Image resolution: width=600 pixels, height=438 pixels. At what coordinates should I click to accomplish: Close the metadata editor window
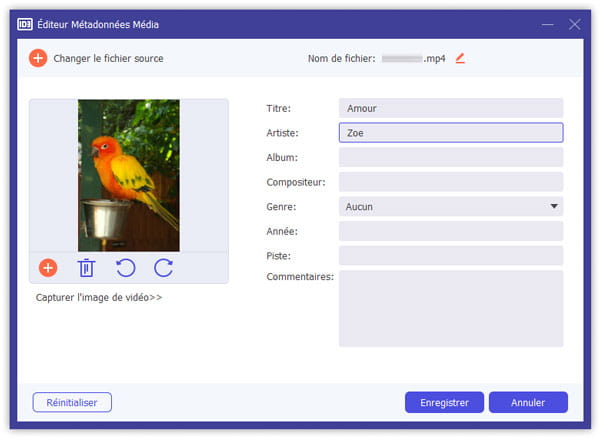[x=575, y=23]
